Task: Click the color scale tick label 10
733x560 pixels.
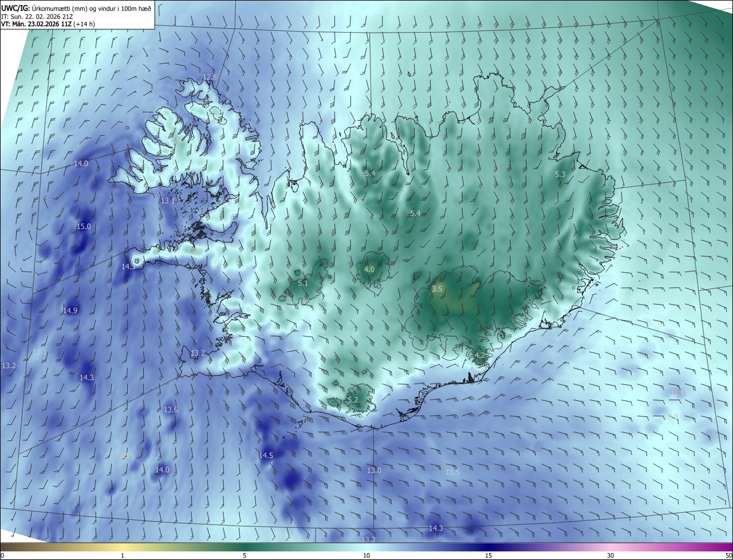Action: point(366,555)
